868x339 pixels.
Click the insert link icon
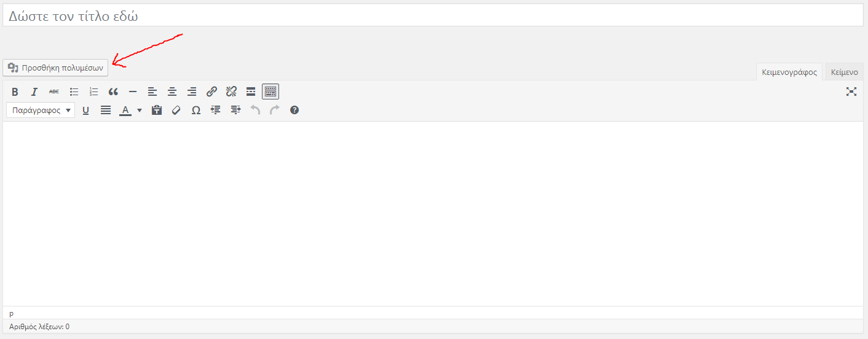click(x=211, y=92)
